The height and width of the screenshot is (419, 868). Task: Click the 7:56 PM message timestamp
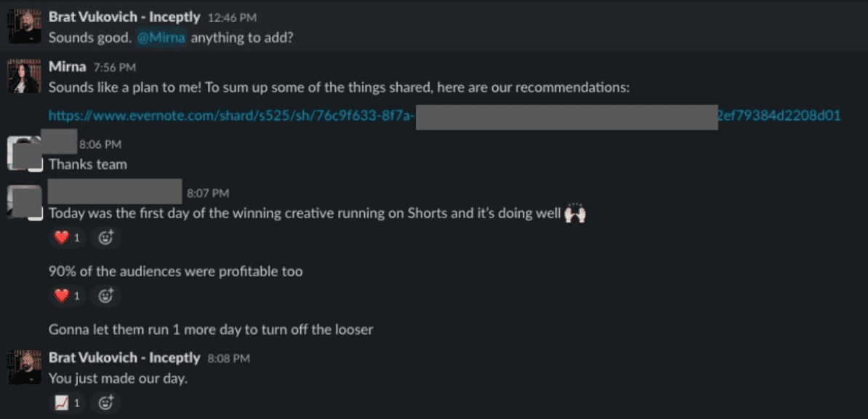115,68
